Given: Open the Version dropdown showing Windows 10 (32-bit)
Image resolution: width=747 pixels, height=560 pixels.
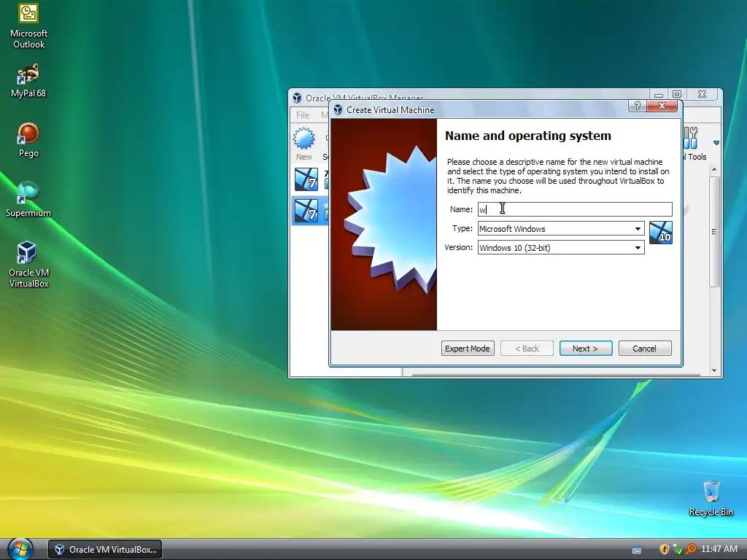Looking at the screenshot, I should click(x=561, y=248).
